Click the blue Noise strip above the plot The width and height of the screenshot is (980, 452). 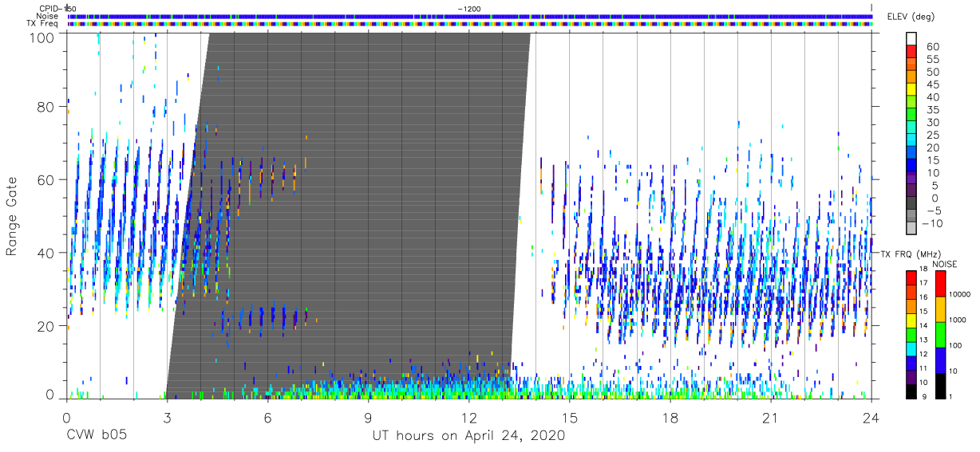click(x=470, y=16)
